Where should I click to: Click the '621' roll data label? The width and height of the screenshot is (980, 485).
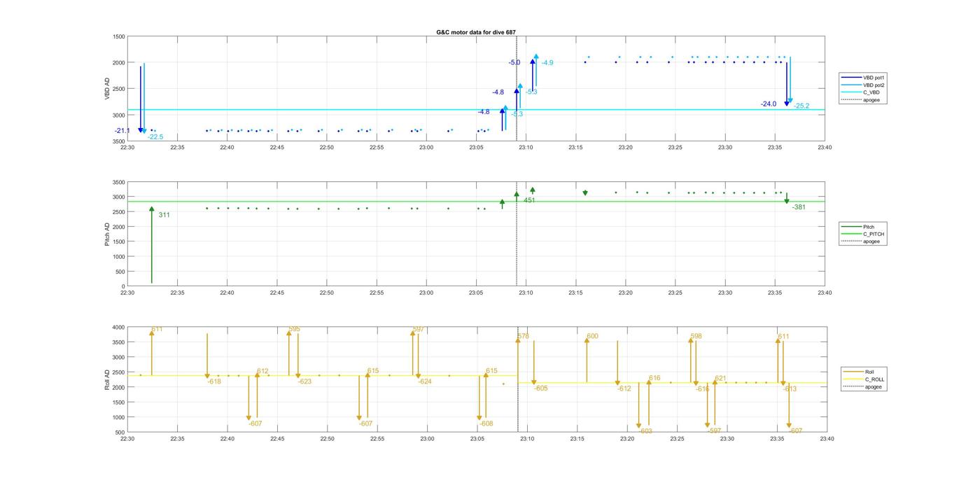click(720, 379)
